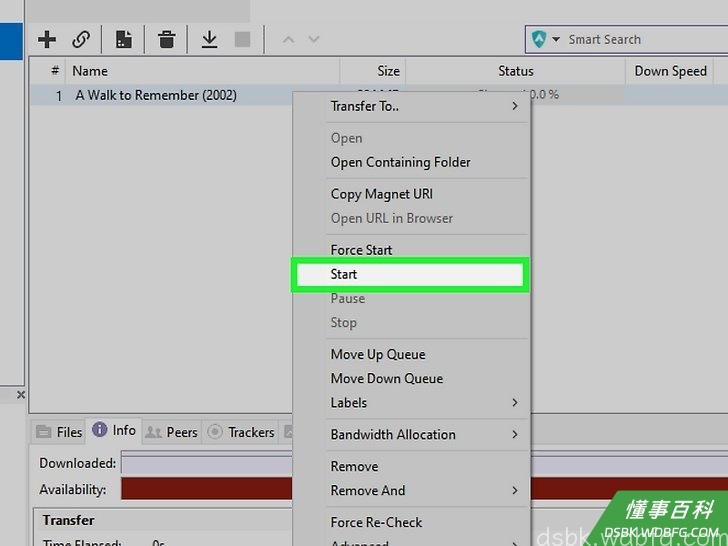Click Start in the context menu
The height and width of the screenshot is (546, 728).
pyautogui.click(x=410, y=274)
